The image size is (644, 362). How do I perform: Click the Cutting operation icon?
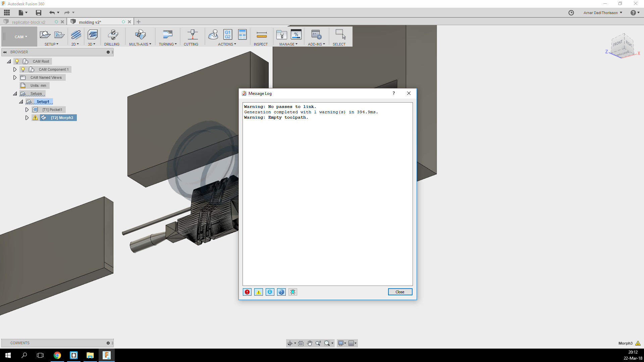tap(192, 35)
